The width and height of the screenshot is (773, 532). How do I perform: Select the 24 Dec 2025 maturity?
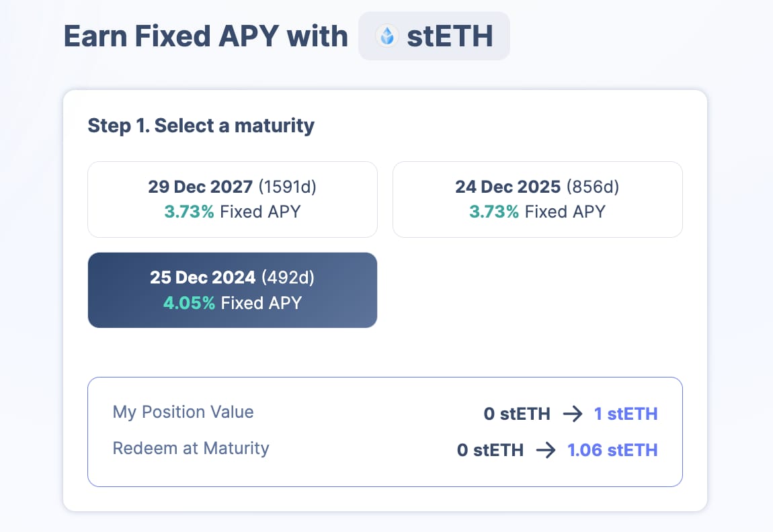tap(537, 199)
